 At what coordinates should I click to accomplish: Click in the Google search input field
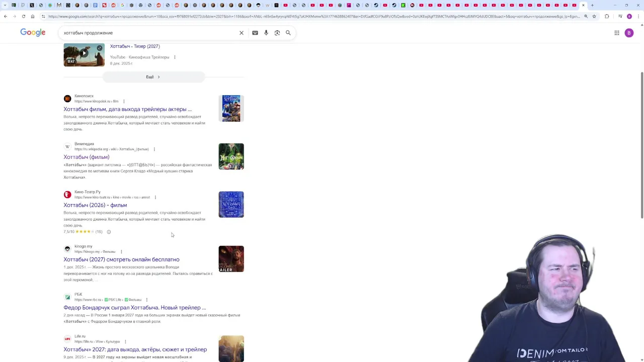click(x=149, y=33)
